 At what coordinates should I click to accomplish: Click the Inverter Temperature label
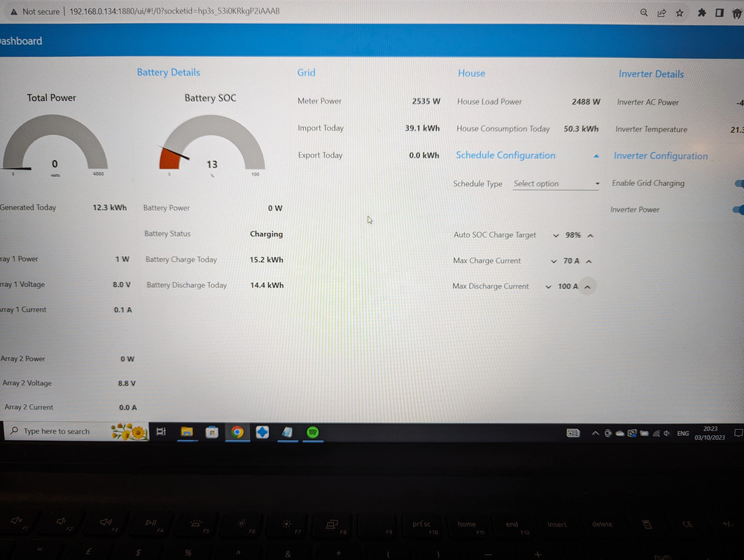click(651, 129)
